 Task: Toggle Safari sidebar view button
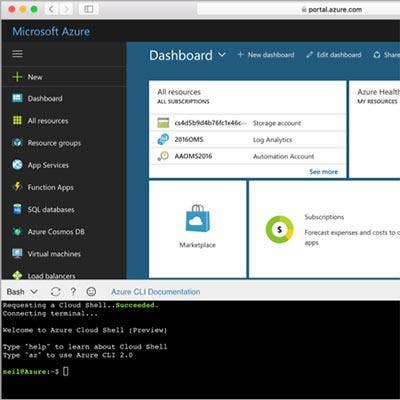[89, 9]
